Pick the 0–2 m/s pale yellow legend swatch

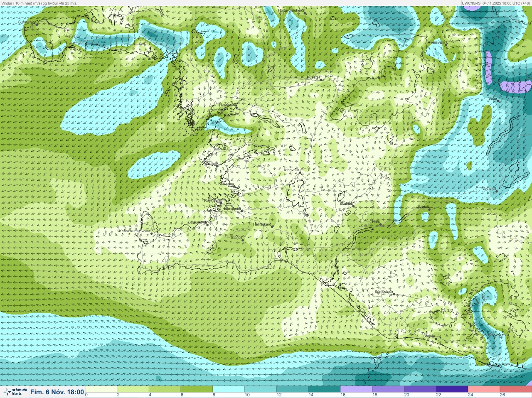point(101,389)
